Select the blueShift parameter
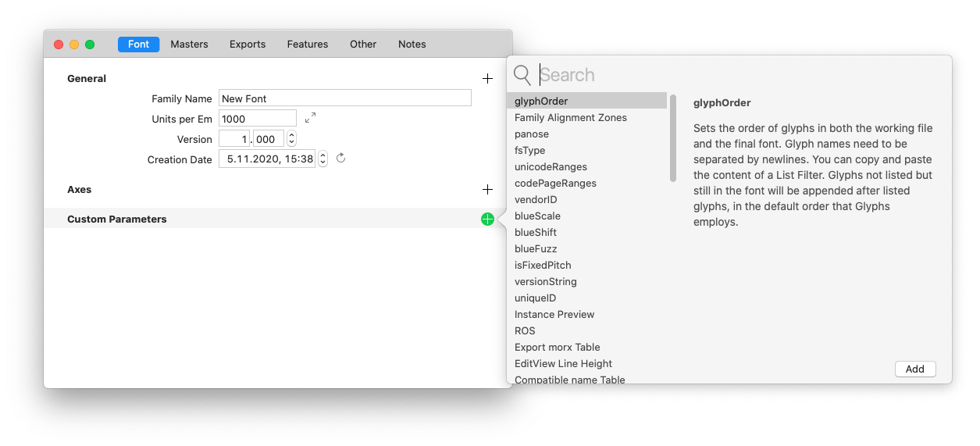This screenshot has width=980, height=446. point(587,232)
